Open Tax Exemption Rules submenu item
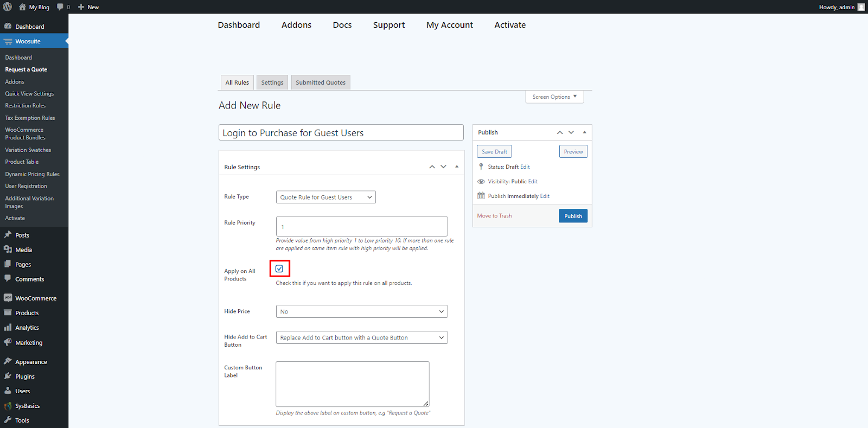This screenshot has height=428, width=868. click(x=30, y=118)
